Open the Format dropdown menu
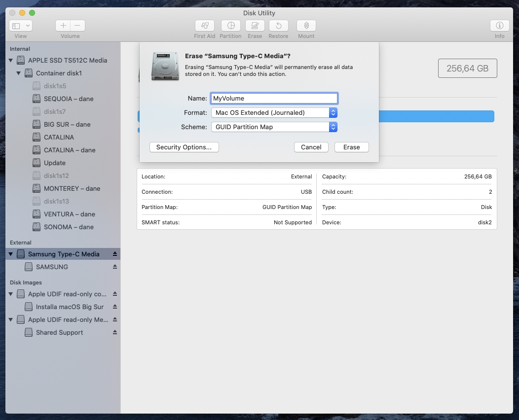Viewport: 519px width, 420px height. pos(274,113)
